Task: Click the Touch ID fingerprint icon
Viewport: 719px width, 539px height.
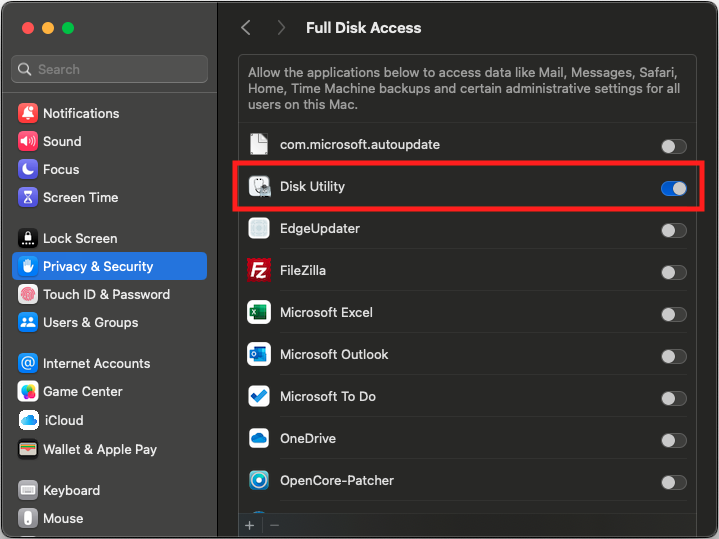Action: 28,295
